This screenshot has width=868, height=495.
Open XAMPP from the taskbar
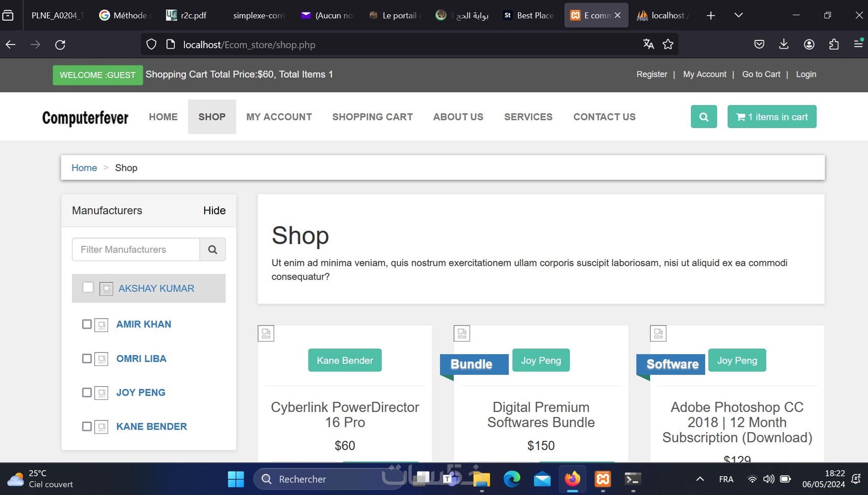pyautogui.click(x=603, y=479)
